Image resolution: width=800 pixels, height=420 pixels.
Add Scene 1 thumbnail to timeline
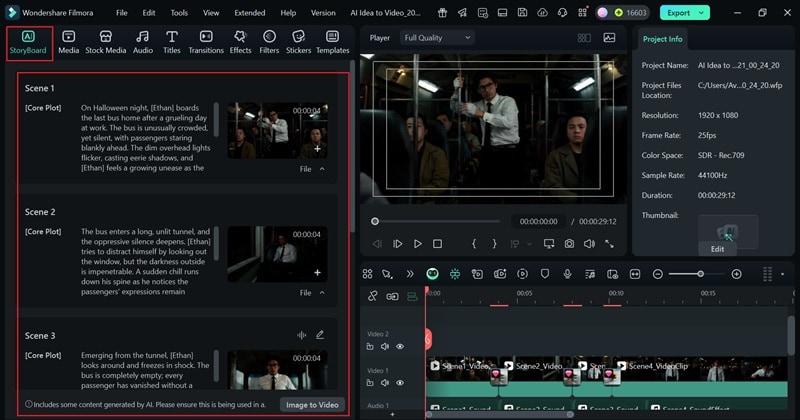(317, 149)
